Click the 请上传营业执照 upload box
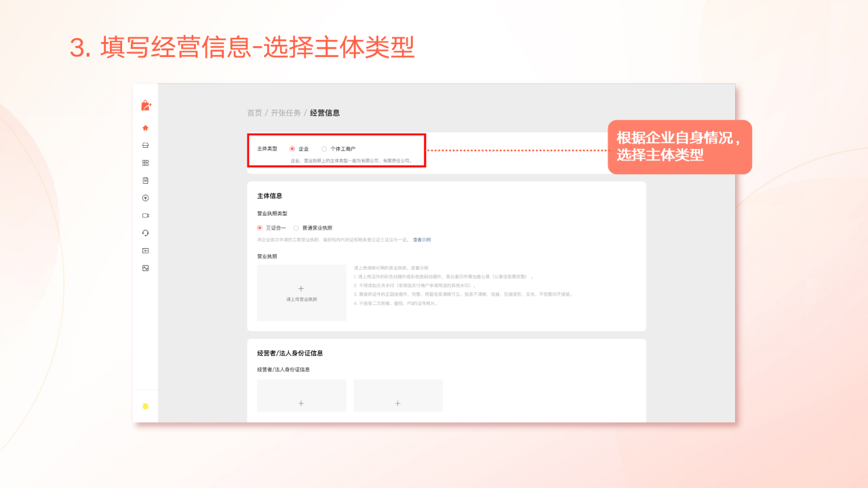This screenshot has width=868, height=488. point(302,293)
